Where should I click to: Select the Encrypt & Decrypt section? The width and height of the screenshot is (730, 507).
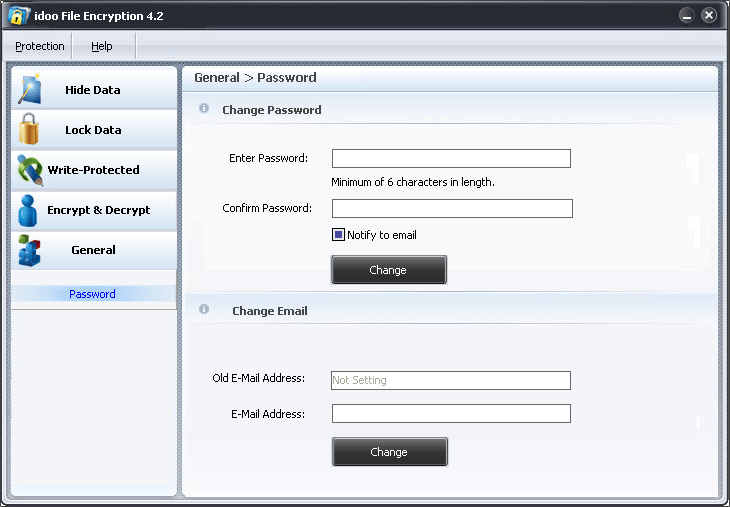point(94,210)
